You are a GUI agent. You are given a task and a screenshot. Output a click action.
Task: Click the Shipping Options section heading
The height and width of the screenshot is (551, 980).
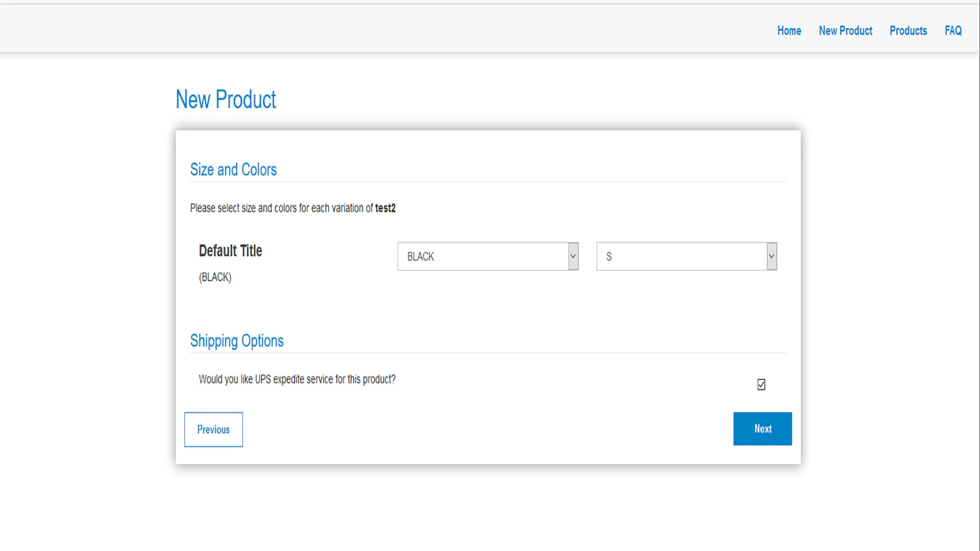[x=237, y=341]
